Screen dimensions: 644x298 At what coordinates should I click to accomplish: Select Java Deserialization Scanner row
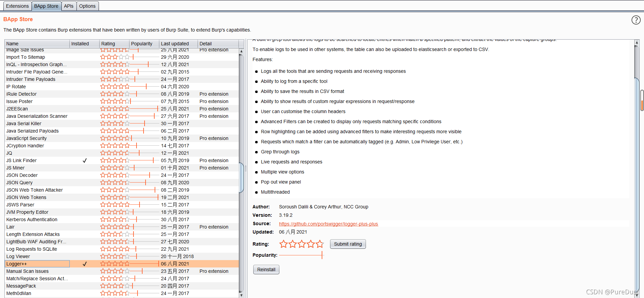coord(122,116)
